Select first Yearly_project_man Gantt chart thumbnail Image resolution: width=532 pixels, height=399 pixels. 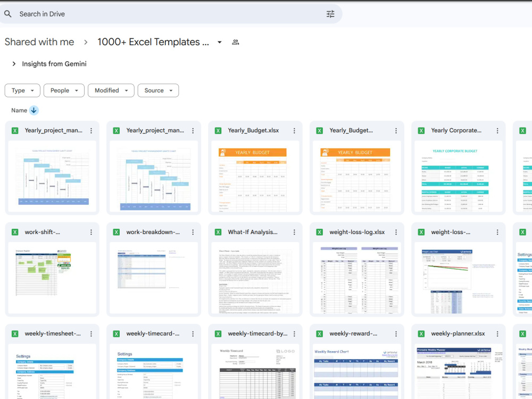click(52, 177)
